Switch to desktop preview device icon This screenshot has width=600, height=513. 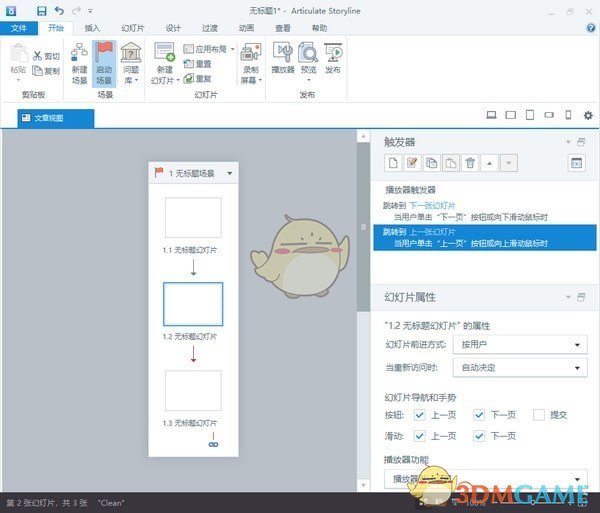click(x=491, y=115)
